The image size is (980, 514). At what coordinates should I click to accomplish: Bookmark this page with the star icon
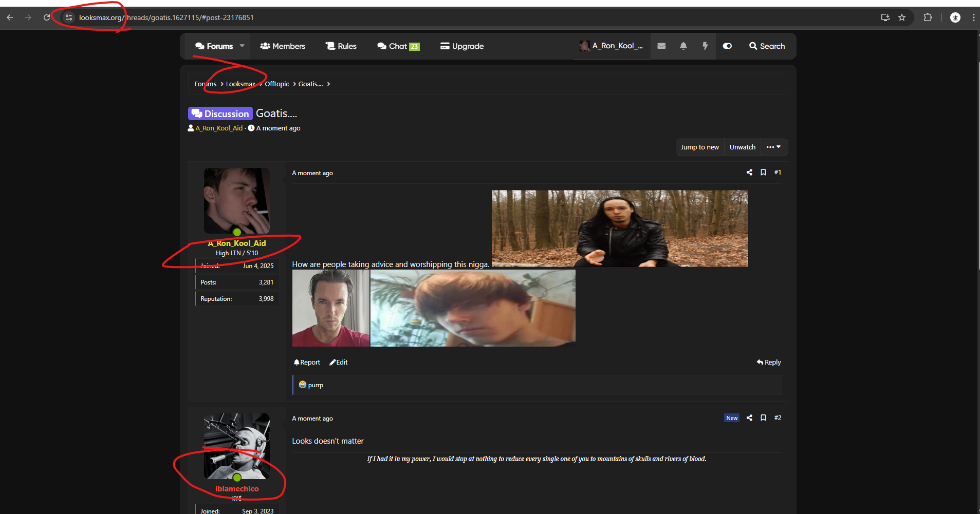point(902,17)
